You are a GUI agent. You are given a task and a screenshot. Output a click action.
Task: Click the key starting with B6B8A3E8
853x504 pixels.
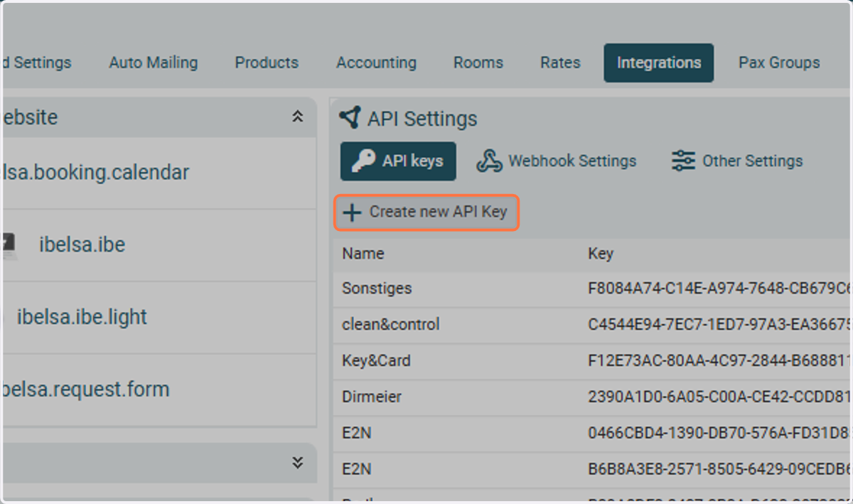coord(719,469)
